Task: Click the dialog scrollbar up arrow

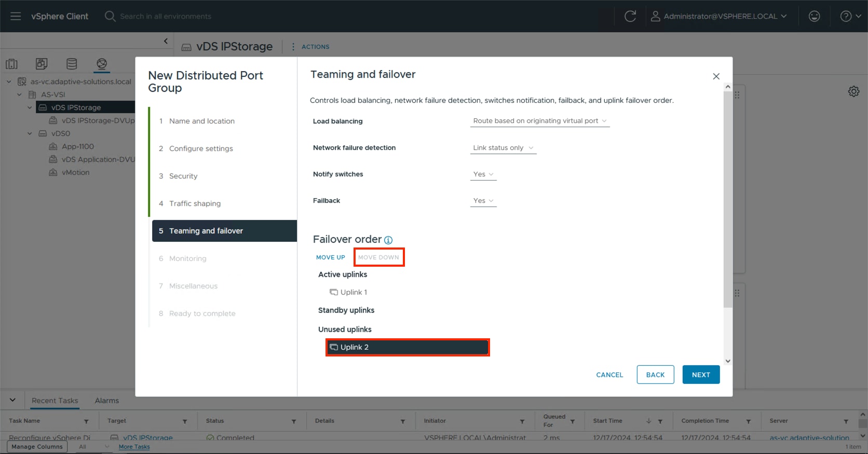Action: [x=728, y=87]
